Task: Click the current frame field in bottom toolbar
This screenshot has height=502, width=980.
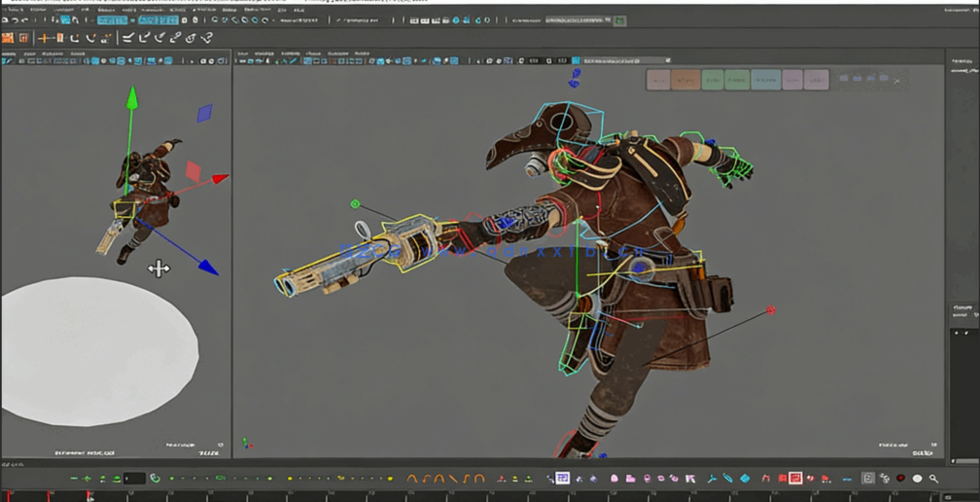Action: pyautogui.click(x=134, y=479)
